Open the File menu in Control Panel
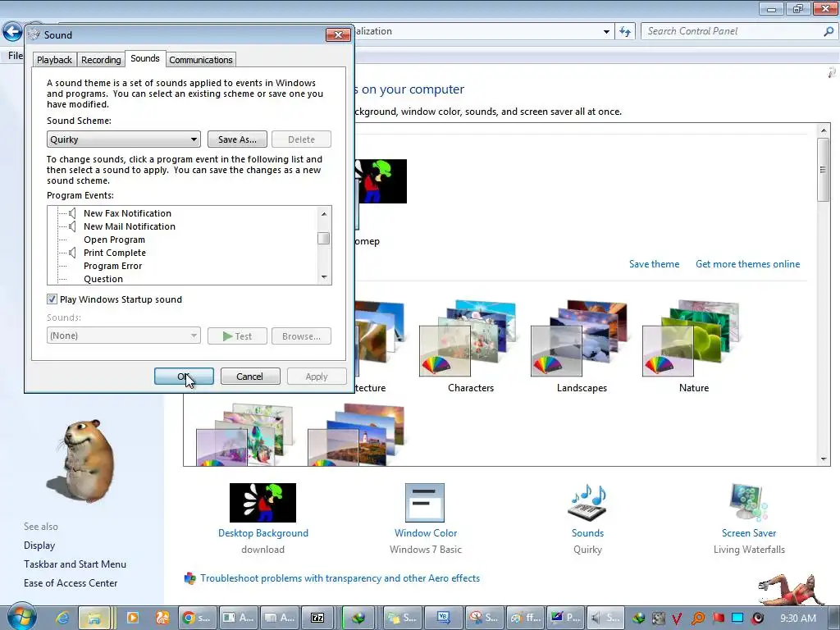 tap(16, 56)
